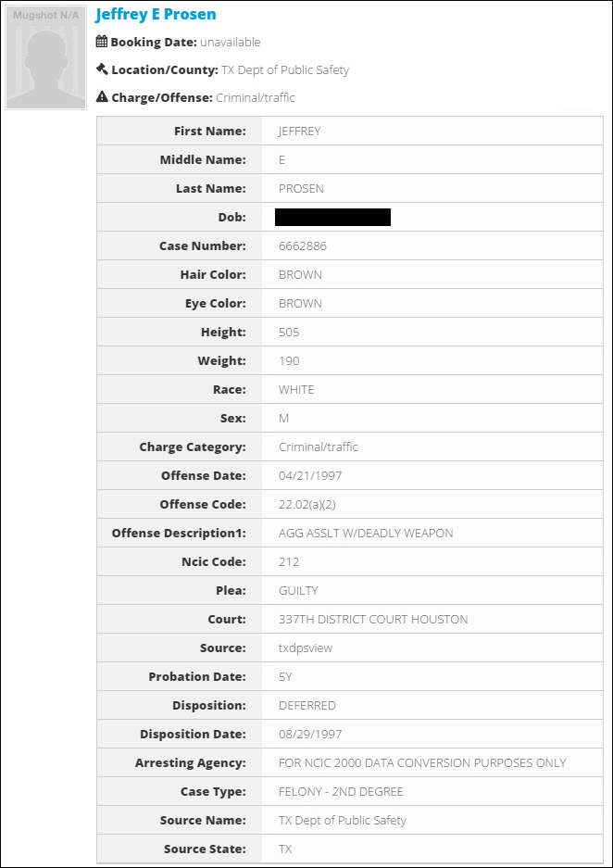The image size is (613, 868).
Task: Click the Probation Date 5Y value
Action: [x=285, y=676]
